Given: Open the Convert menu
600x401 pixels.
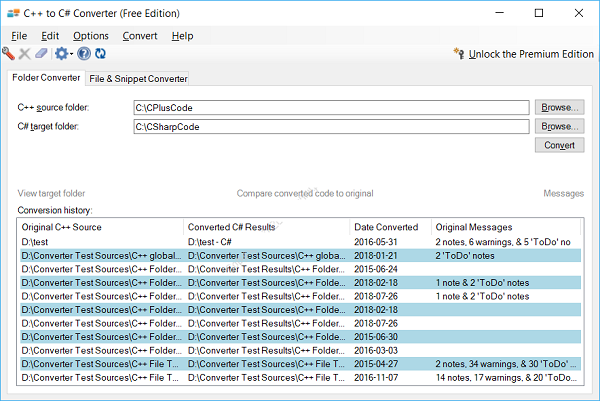Looking at the screenshot, I should [140, 36].
